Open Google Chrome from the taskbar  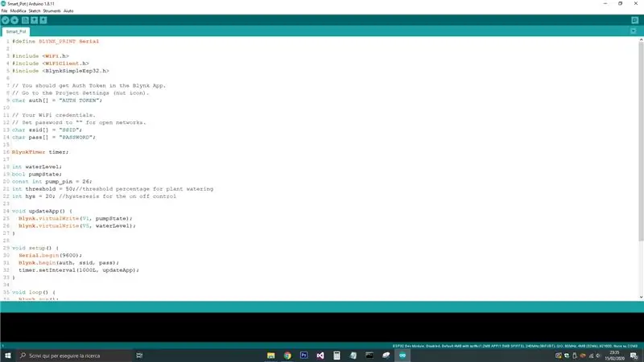click(287, 356)
